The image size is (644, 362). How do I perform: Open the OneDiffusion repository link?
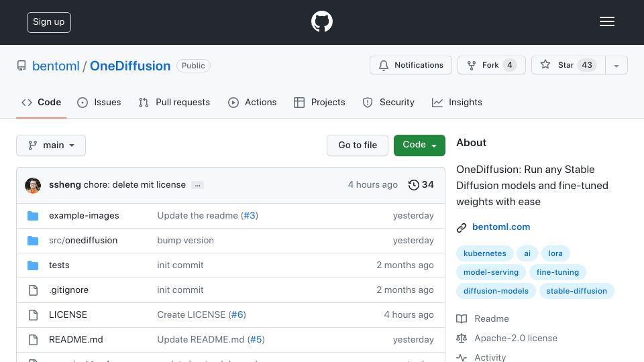point(130,66)
